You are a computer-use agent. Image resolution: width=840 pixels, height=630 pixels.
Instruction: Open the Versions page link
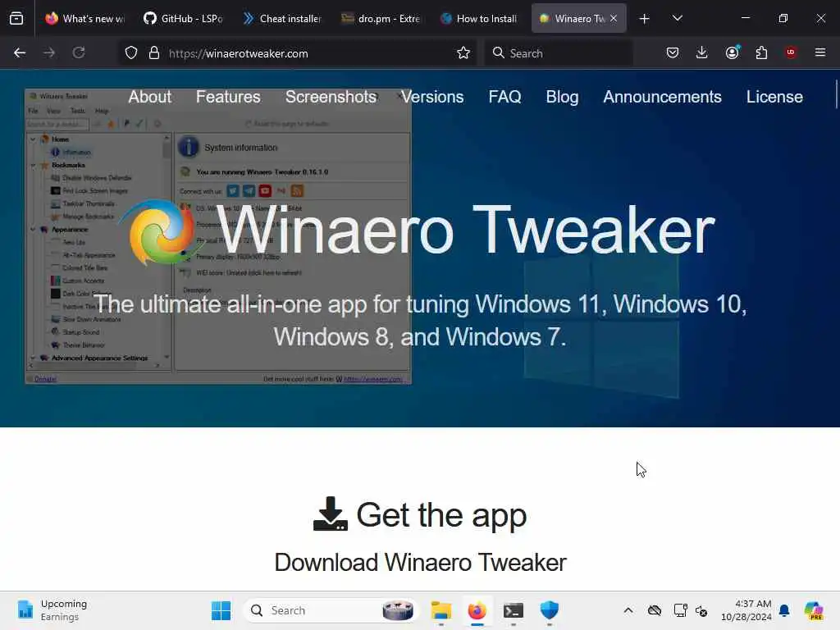pos(432,97)
